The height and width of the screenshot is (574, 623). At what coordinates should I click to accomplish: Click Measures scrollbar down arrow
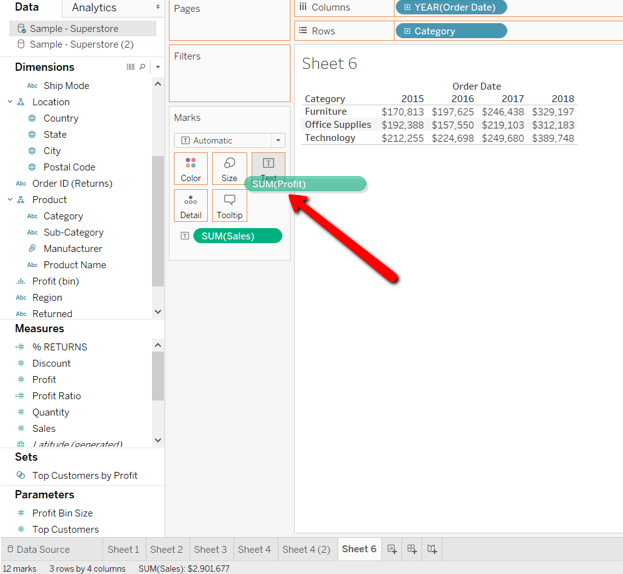click(x=158, y=440)
